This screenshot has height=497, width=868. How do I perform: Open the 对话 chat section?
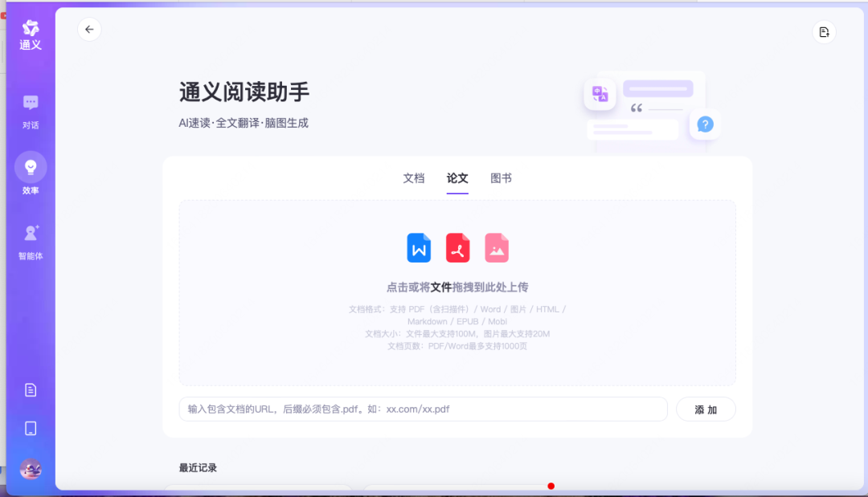click(x=31, y=112)
